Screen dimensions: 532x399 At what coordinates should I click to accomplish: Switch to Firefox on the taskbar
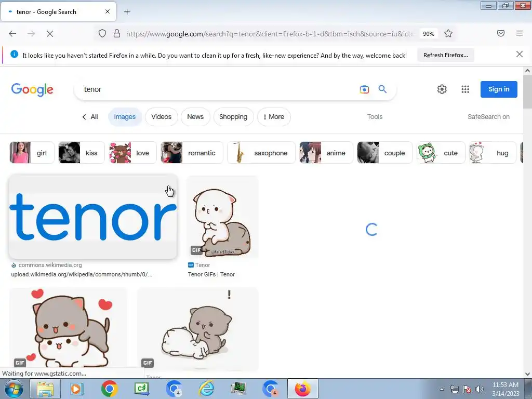(x=303, y=389)
